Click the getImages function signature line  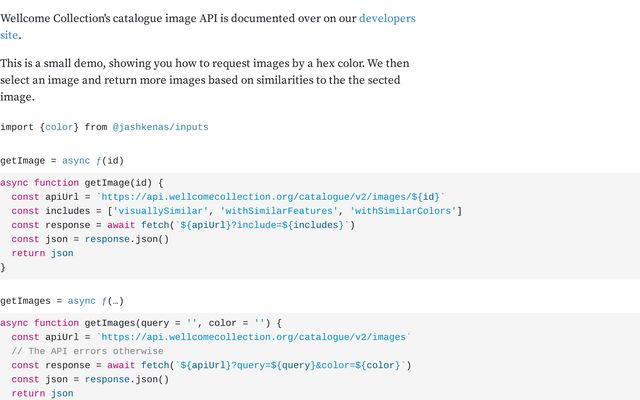[140, 323]
